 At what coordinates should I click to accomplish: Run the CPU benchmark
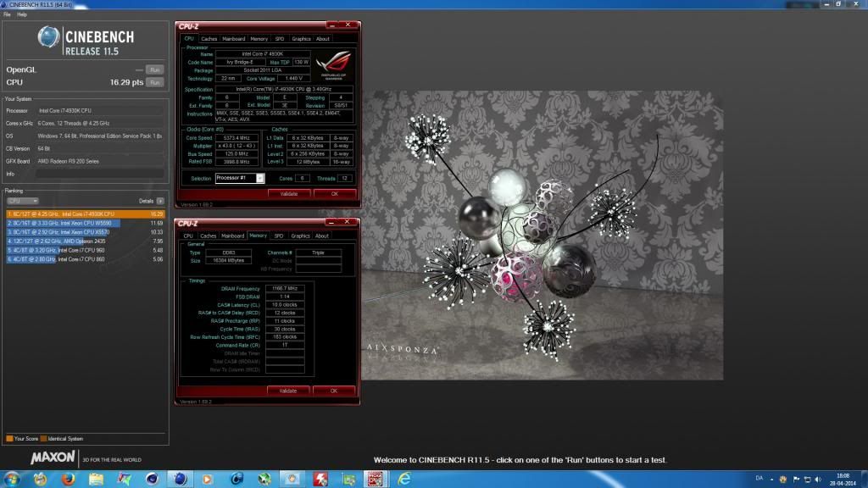click(x=154, y=82)
